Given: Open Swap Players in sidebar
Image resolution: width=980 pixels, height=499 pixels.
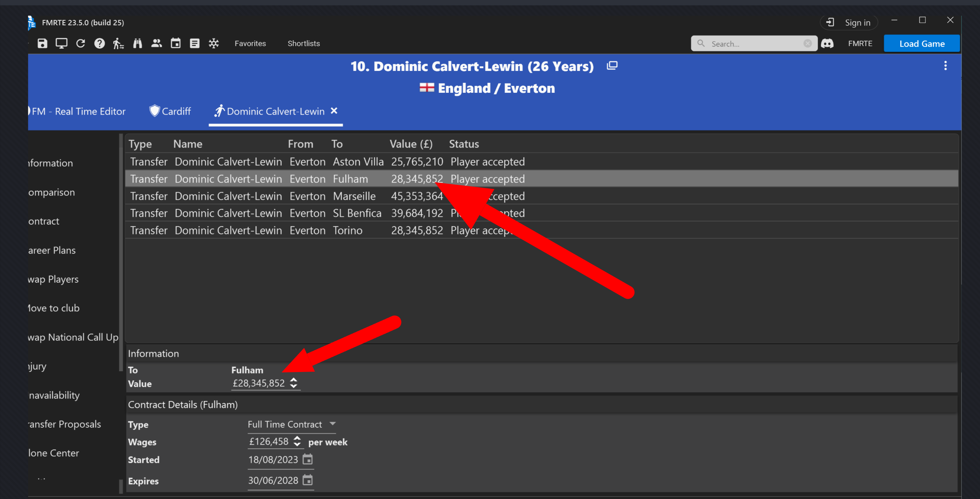Looking at the screenshot, I should point(53,279).
